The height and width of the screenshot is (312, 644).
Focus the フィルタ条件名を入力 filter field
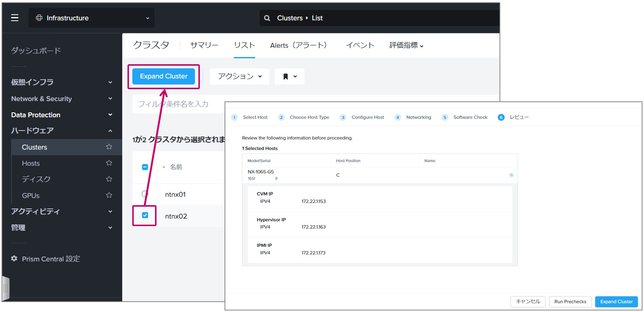tap(179, 104)
